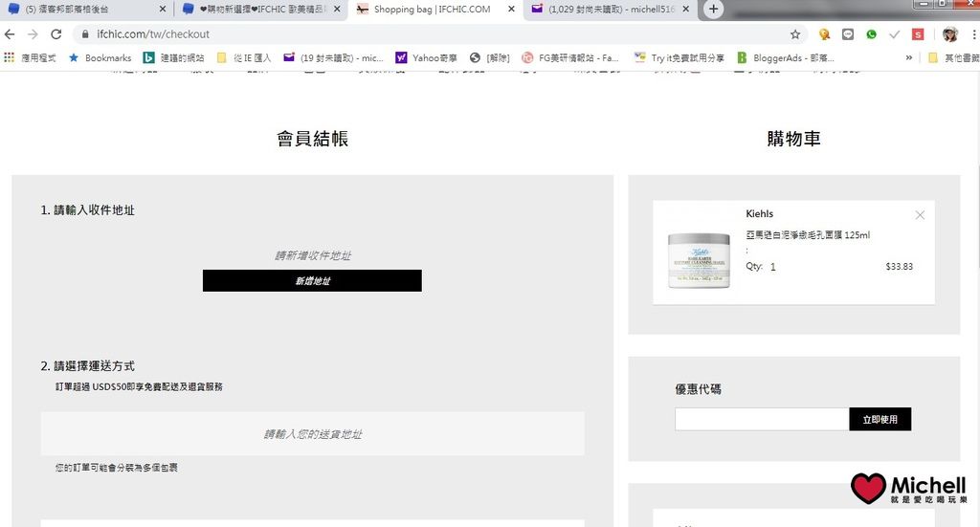The image size is (980, 527).
Task: Reload the checkout page
Action: tap(56, 34)
